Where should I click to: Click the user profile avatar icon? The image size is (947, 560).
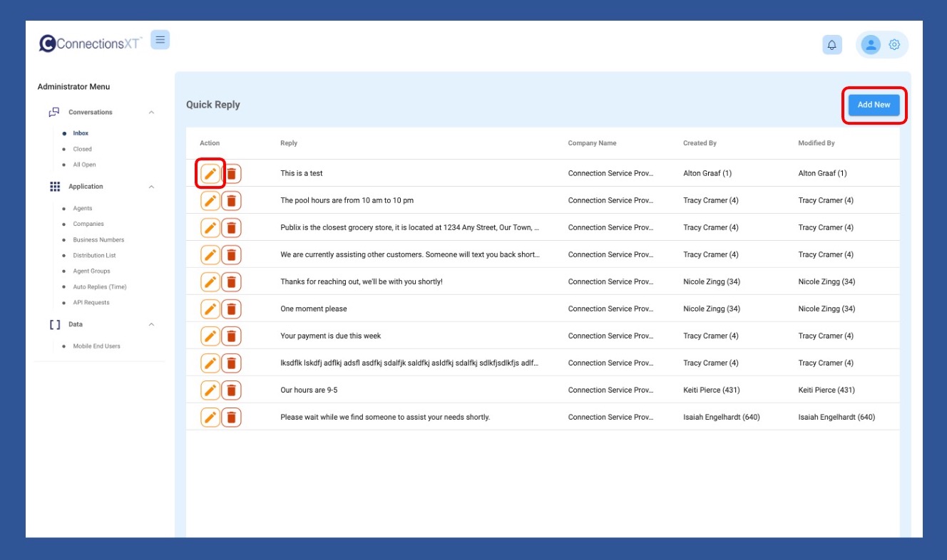point(870,45)
